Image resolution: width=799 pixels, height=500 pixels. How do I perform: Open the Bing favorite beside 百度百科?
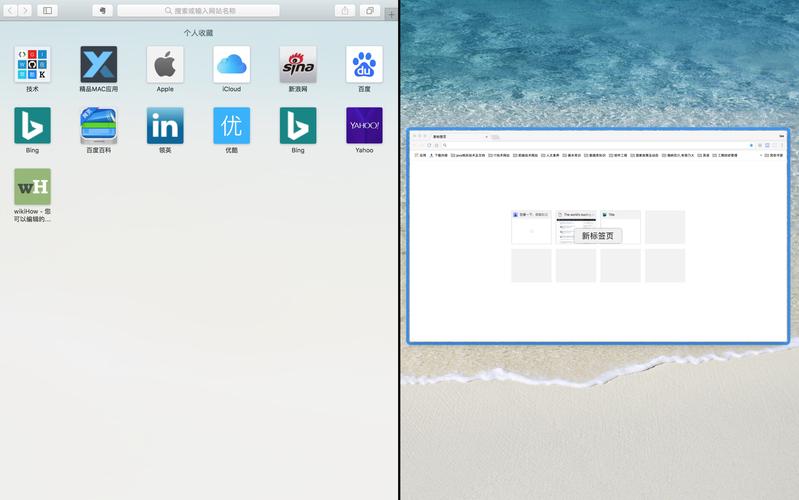pyautogui.click(x=32, y=125)
